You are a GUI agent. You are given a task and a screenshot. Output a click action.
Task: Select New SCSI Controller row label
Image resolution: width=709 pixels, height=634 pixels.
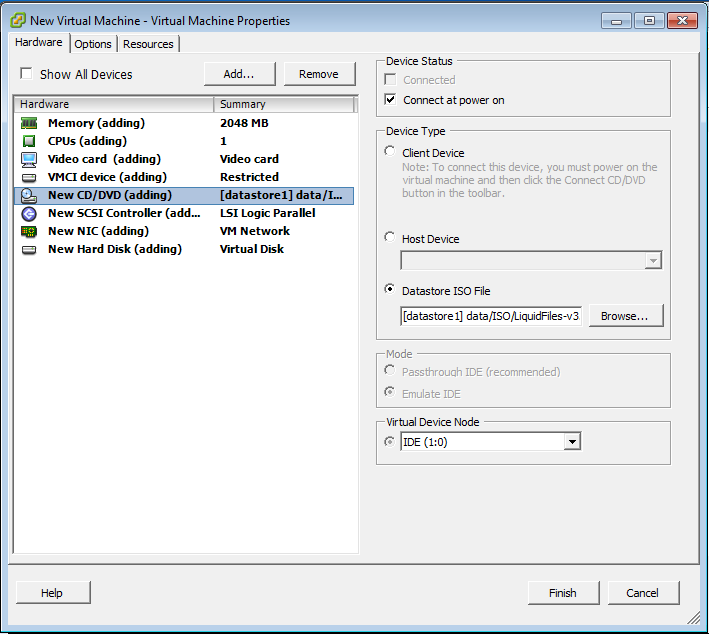[x=124, y=213]
